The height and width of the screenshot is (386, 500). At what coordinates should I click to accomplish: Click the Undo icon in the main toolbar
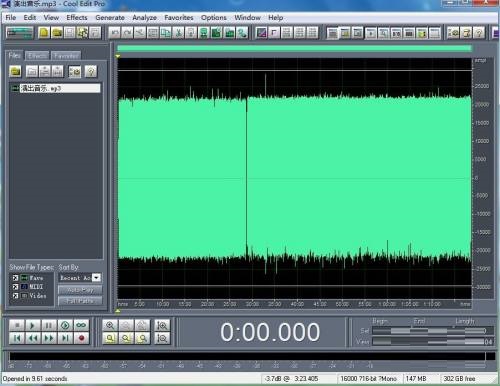(115, 33)
